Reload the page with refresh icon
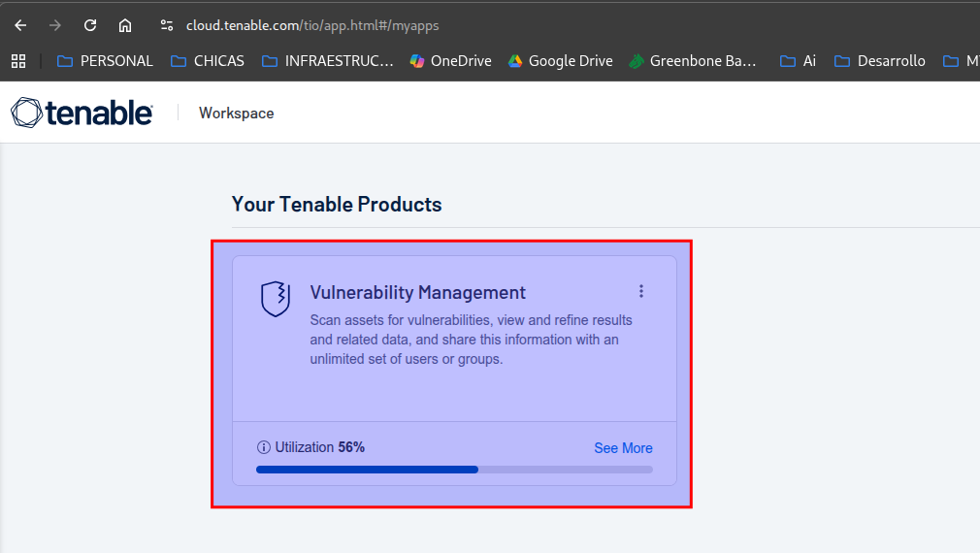The image size is (980, 553). (90, 25)
